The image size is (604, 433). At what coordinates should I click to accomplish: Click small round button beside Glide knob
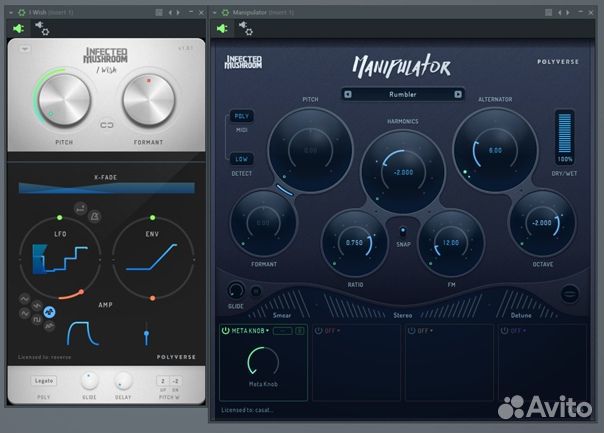[x=256, y=292]
